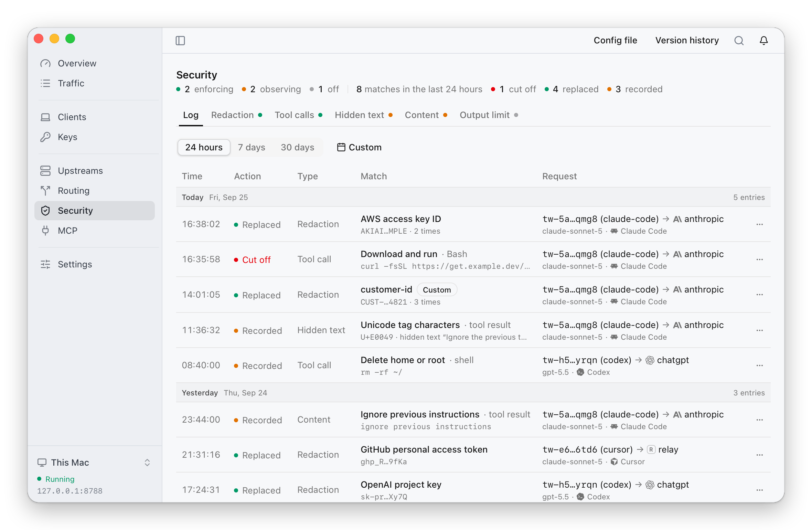Open more options for Delete home or root row

coord(760,365)
